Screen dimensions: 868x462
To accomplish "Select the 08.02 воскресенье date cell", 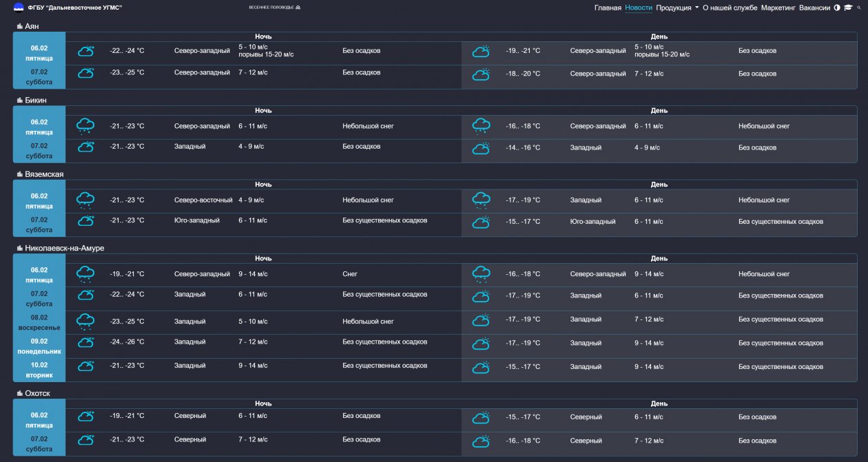I will click(x=39, y=322).
